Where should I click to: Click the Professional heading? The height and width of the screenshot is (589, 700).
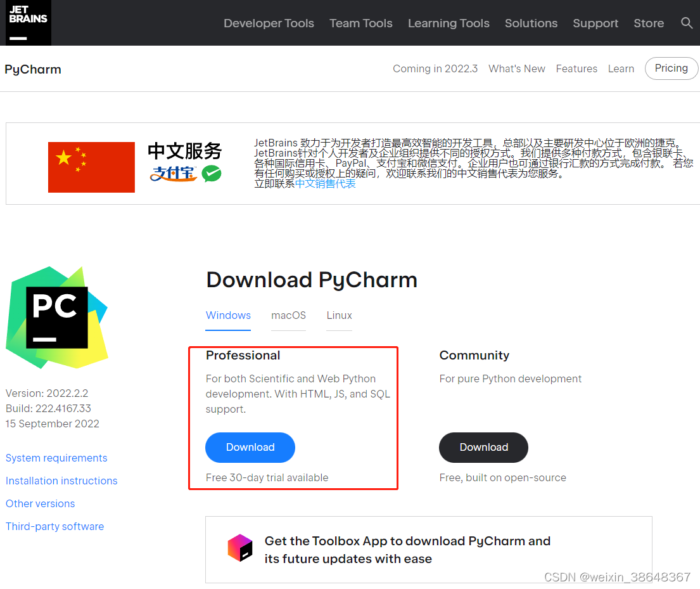243,355
